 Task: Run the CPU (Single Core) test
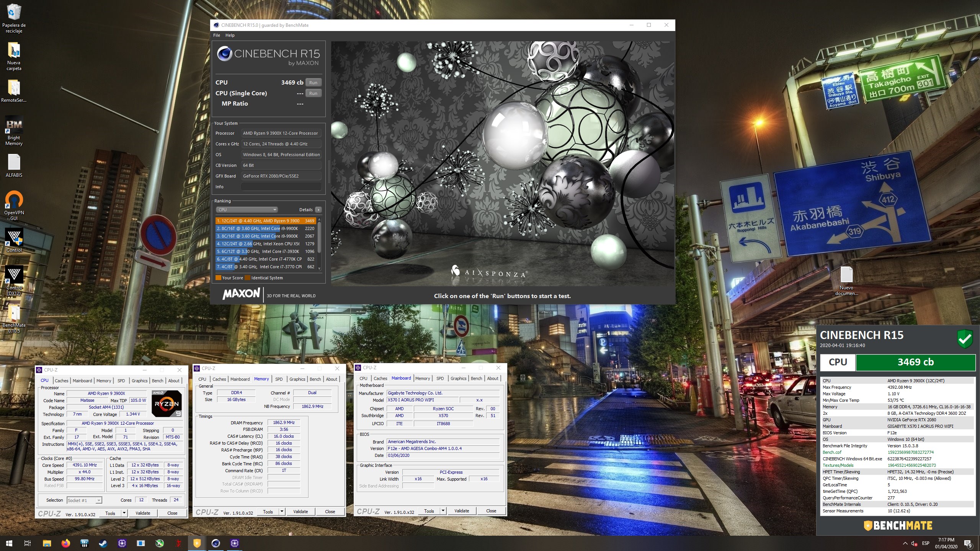(313, 93)
